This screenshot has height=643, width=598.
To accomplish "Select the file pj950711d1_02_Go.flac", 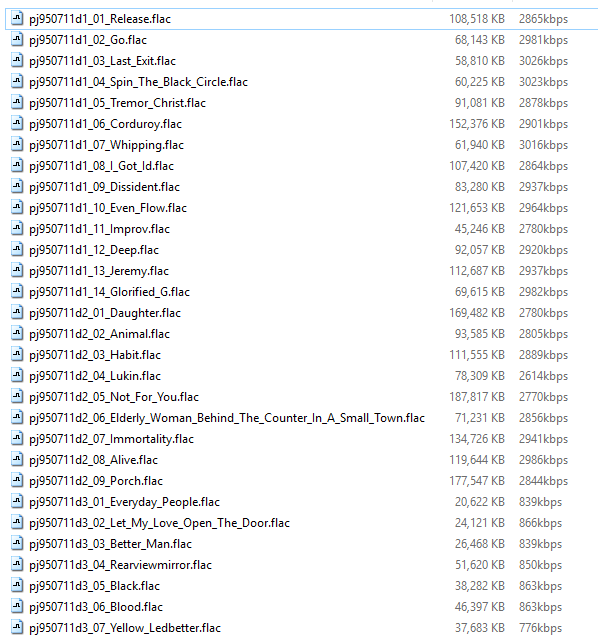I will click(88, 40).
